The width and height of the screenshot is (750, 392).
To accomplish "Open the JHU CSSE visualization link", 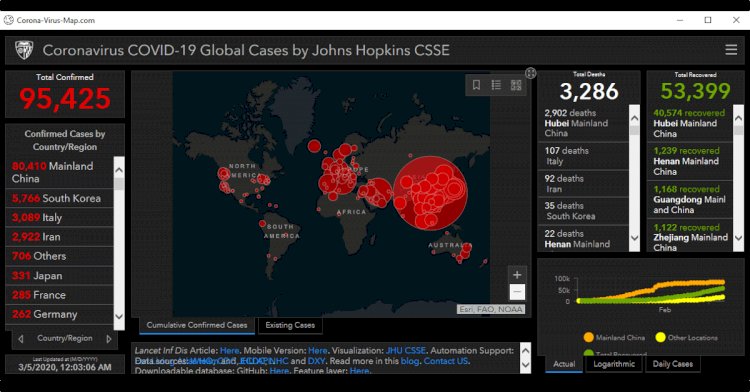I will 406,350.
